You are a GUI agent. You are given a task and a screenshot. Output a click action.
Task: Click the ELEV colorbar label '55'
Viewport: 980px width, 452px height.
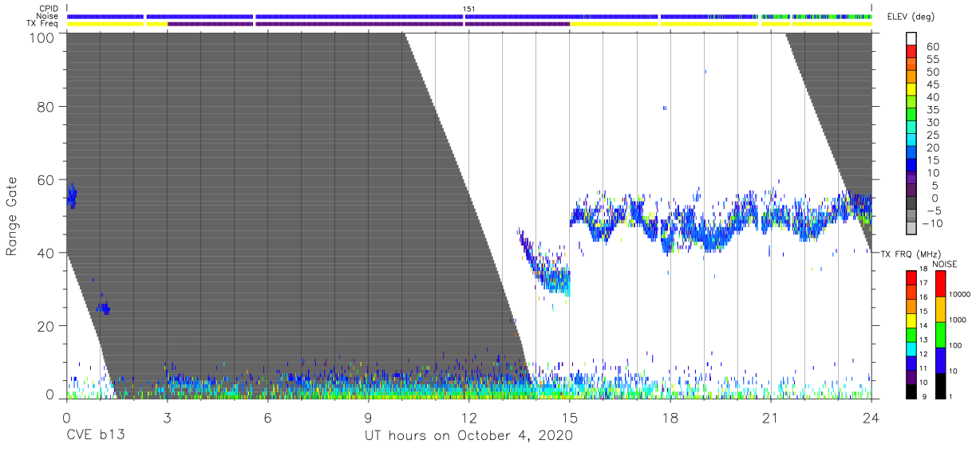pyautogui.click(x=932, y=60)
